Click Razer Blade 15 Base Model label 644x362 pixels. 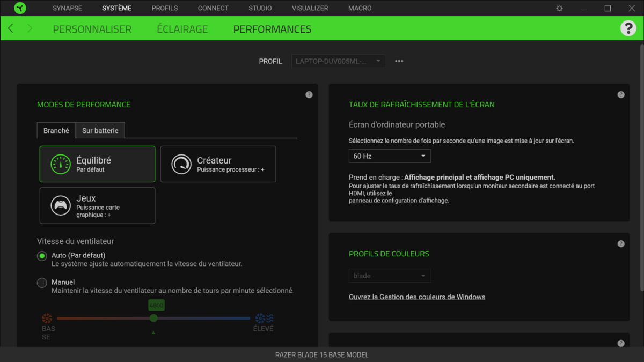pos(322,354)
